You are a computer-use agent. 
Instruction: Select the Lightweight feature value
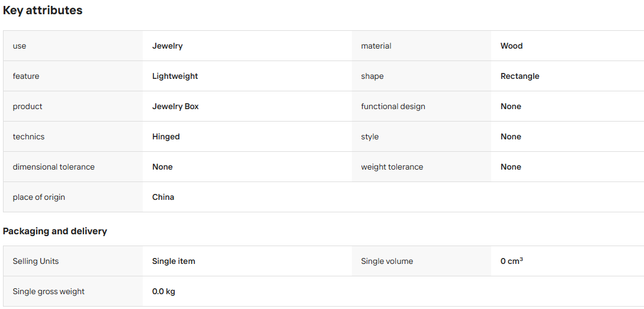(x=175, y=76)
